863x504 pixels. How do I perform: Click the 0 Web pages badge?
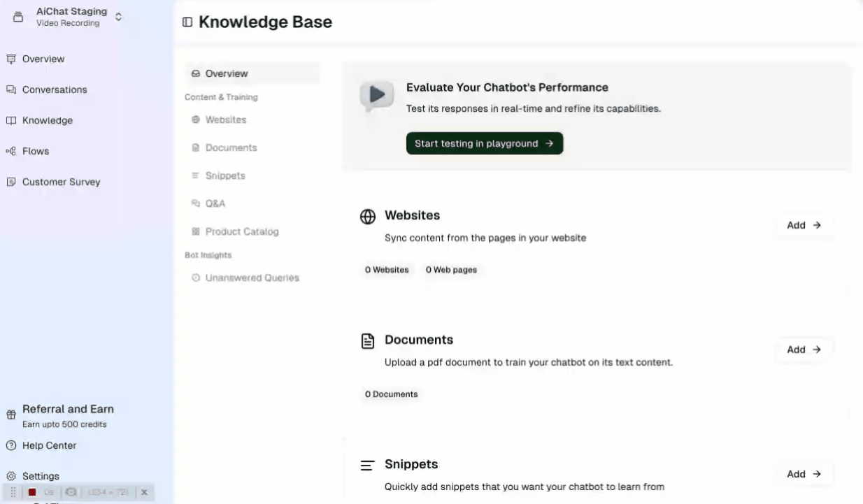[x=451, y=270]
